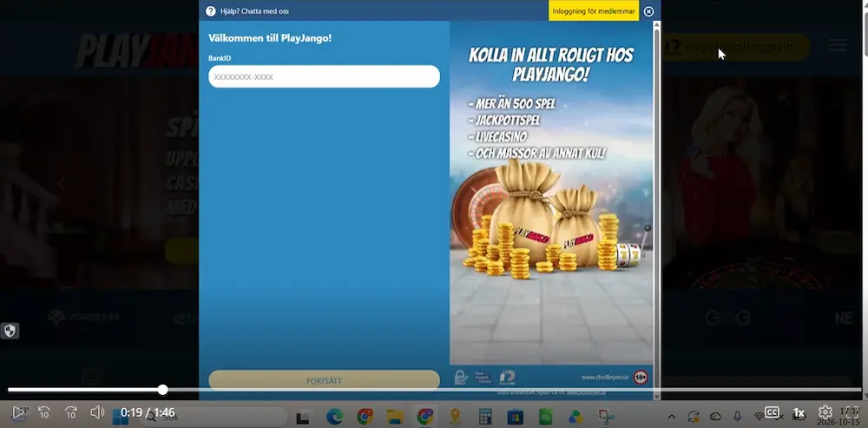
Task: Click the carousel previous arrow on background page
Action: pos(62,182)
